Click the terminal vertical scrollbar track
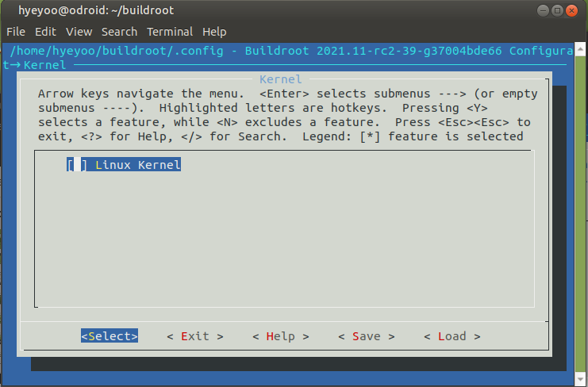Screen dimensions: 588x387 tap(580, 214)
